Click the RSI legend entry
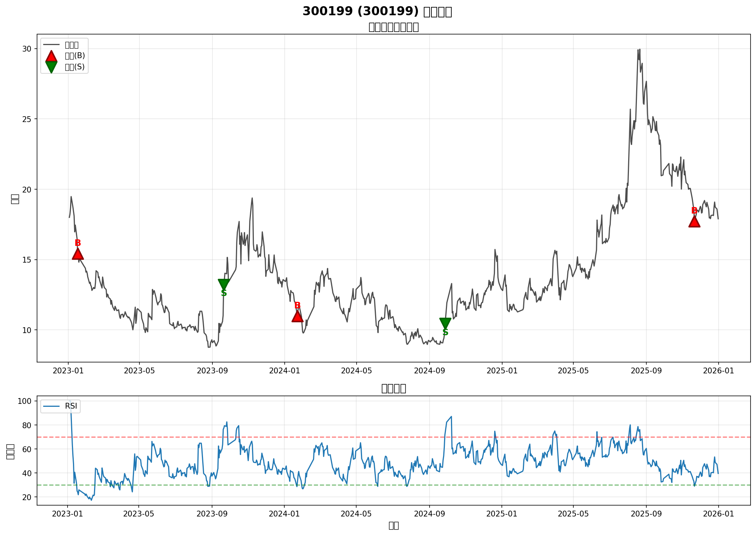The image size is (756, 535). click(71, 406)
